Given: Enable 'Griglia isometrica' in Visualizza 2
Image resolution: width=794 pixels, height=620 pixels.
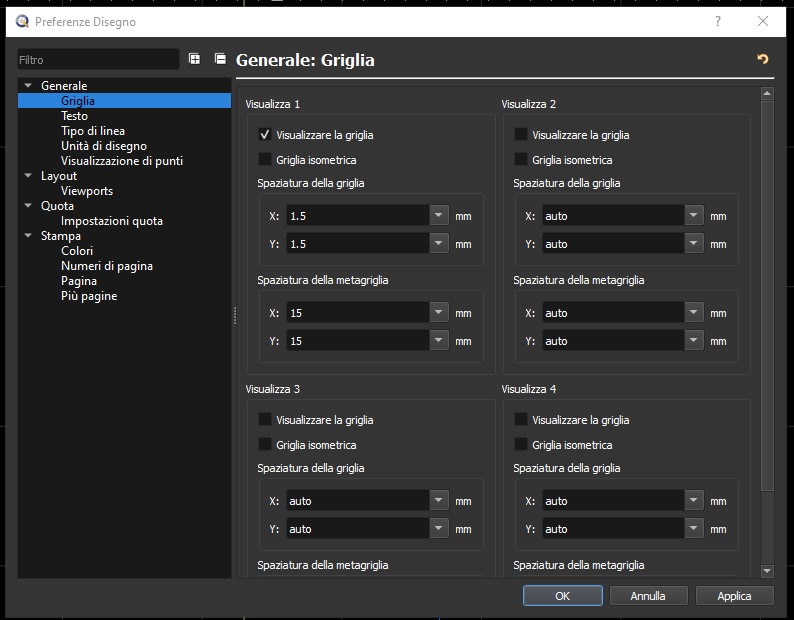Looking at the screenshot, I should coord(521,159).
